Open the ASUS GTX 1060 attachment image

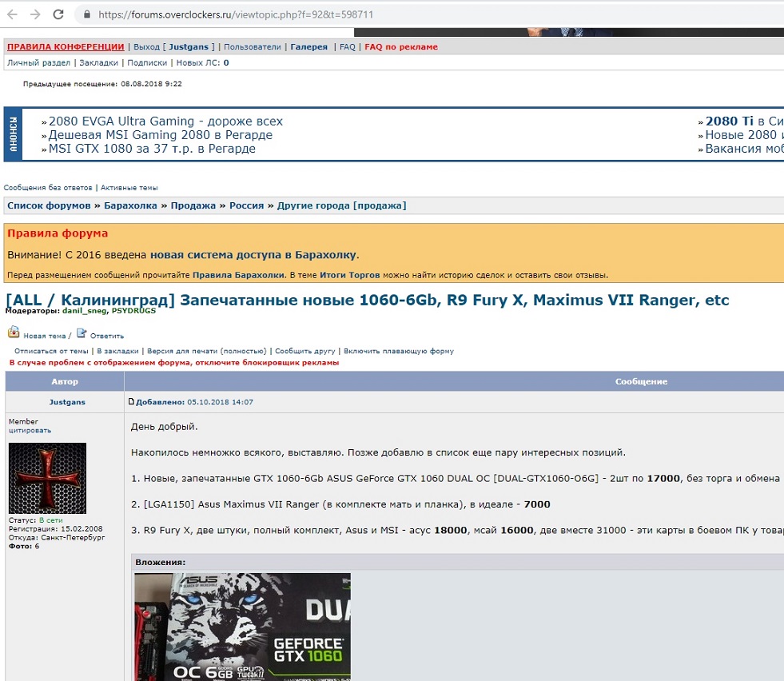pos(242,627)
